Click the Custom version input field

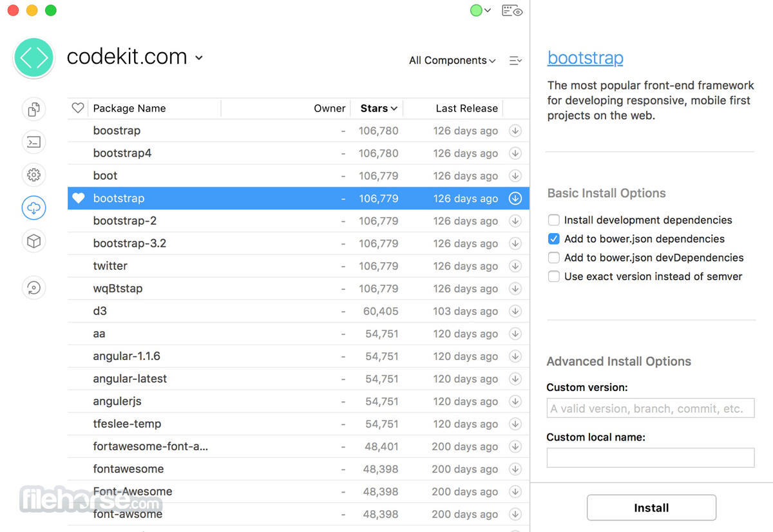651,408
